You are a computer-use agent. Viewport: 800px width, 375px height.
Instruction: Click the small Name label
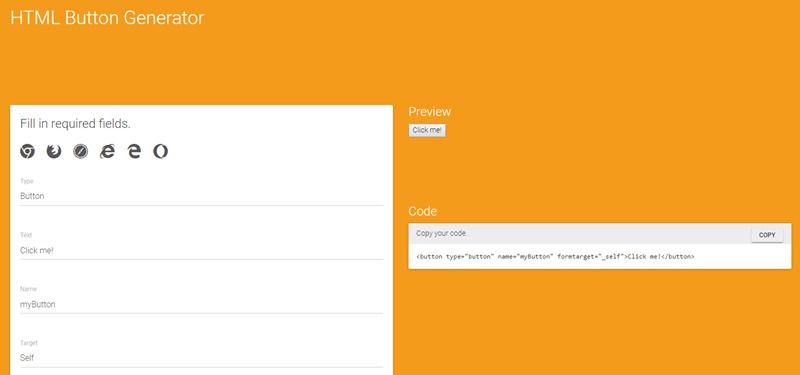point(28,289)
